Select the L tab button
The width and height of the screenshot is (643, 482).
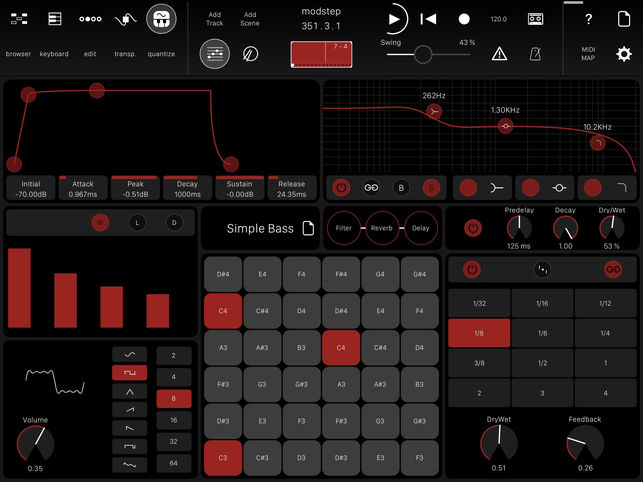(137, 223)
